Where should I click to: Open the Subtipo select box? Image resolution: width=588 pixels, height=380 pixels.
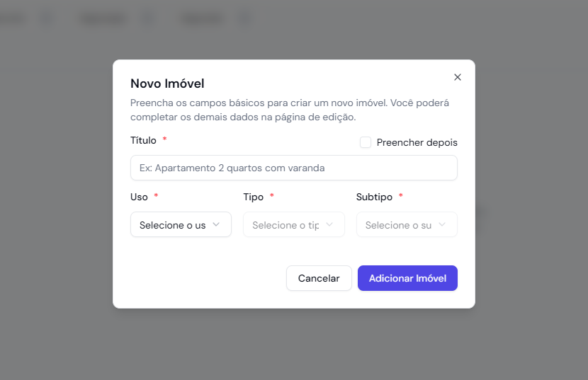tap(407, 224)
